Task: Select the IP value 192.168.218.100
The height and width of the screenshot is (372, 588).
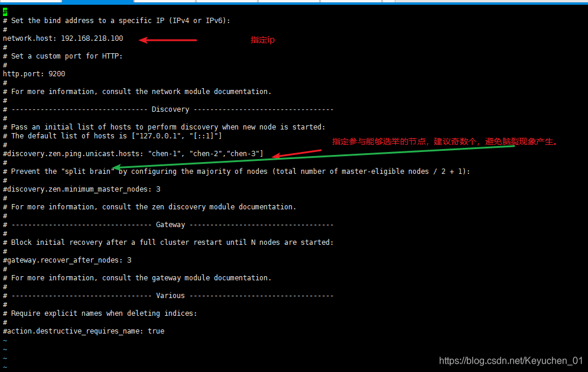Action: [x=92, y=38]
